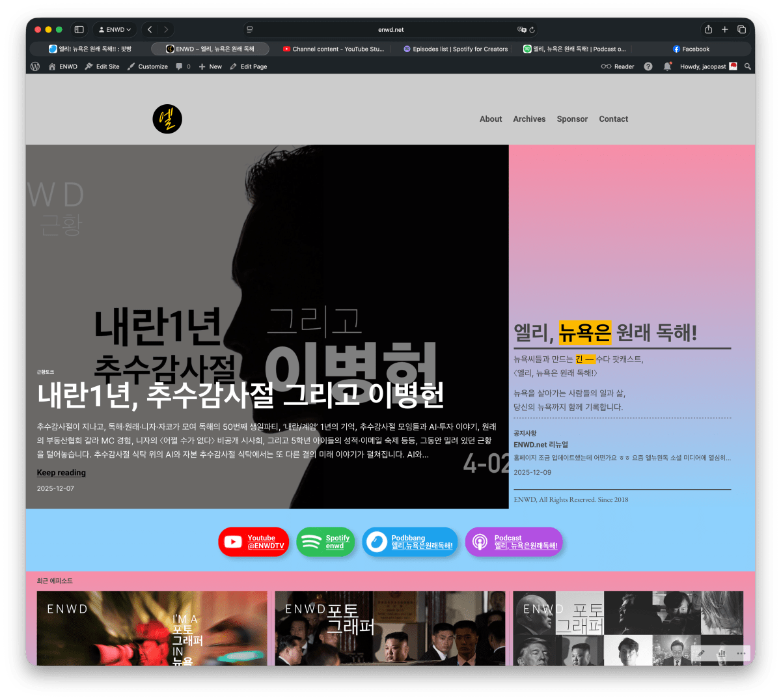Expand more options via the ellipsis icon
The height and width of the screenshot is (700, 781).
point(740,652)
